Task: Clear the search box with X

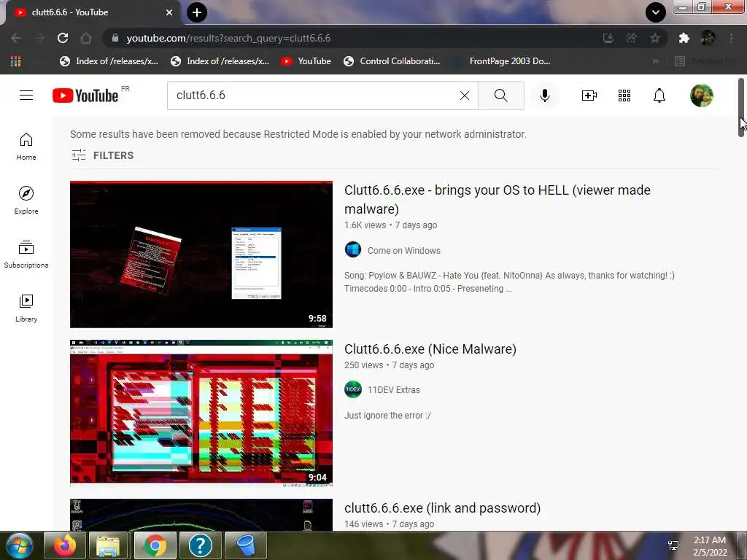Action: point(465,96)
